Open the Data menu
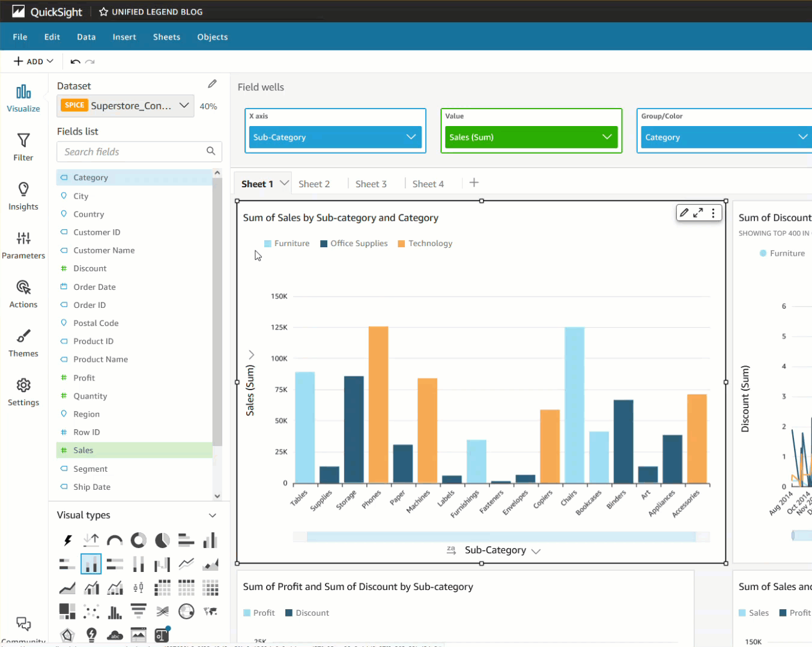812x647 pixels. 86,37
